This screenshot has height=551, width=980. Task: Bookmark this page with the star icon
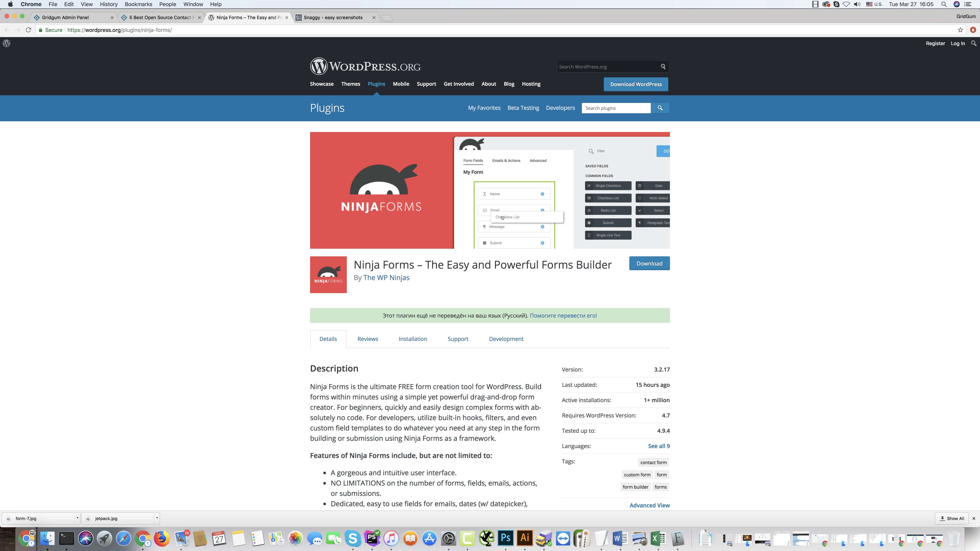coord(960,30)
